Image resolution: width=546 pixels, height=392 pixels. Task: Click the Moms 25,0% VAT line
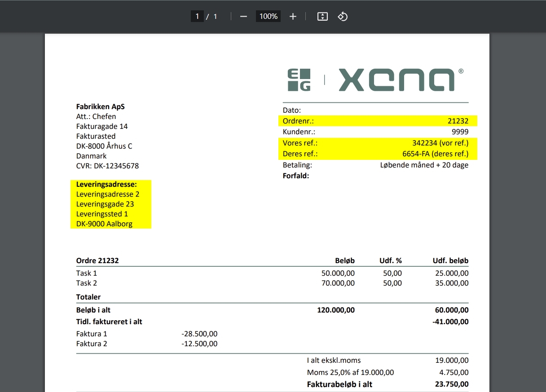coord(350,372)
